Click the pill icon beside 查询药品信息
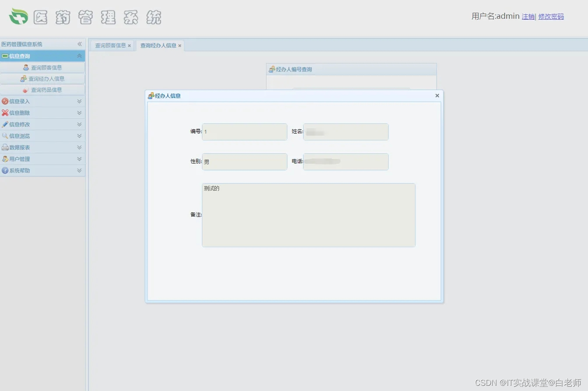The height and width of the screenshot is (391, 588). click(x=26, y=90)
